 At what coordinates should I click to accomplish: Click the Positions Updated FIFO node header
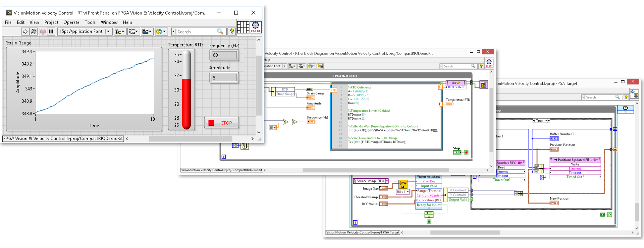click(575, 160)
